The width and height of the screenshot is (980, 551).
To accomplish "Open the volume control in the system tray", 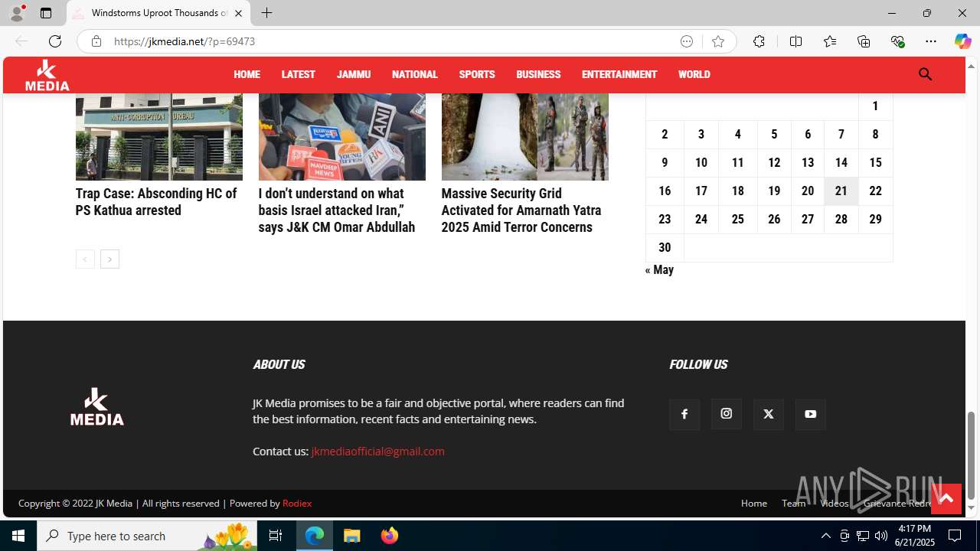I will tap(881, 536).
